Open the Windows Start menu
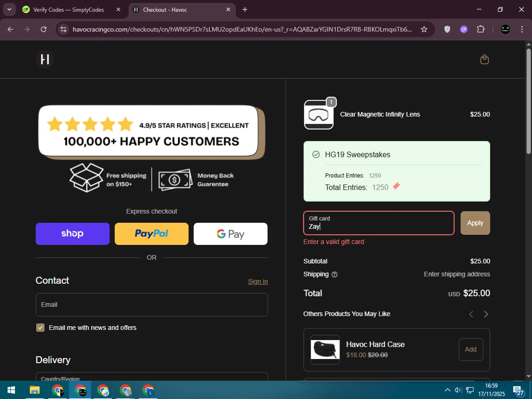 point(11,390)
